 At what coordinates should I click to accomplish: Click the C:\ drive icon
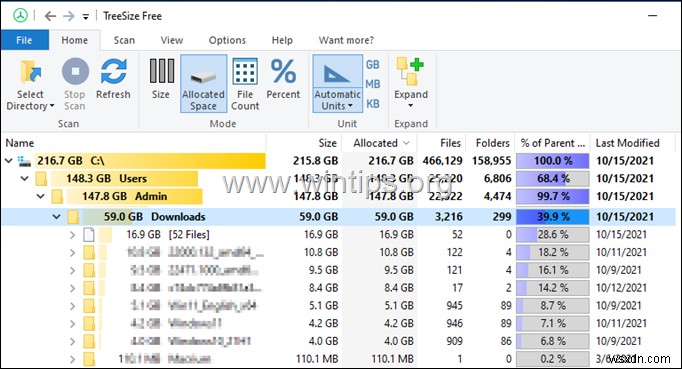(x=24, y=161)
